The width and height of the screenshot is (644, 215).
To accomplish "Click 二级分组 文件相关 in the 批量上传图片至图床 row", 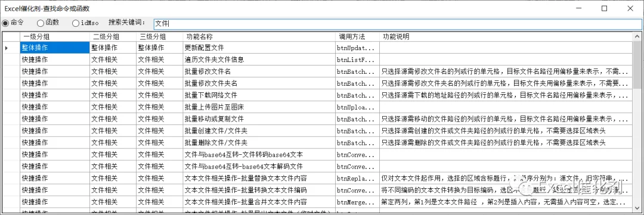I will coord(113,107).
